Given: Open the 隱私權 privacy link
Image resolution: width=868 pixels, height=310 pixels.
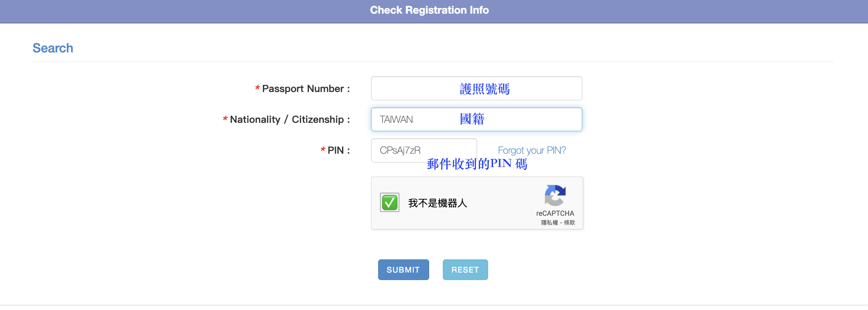Looking at the screenshot, I should point(549,222).
